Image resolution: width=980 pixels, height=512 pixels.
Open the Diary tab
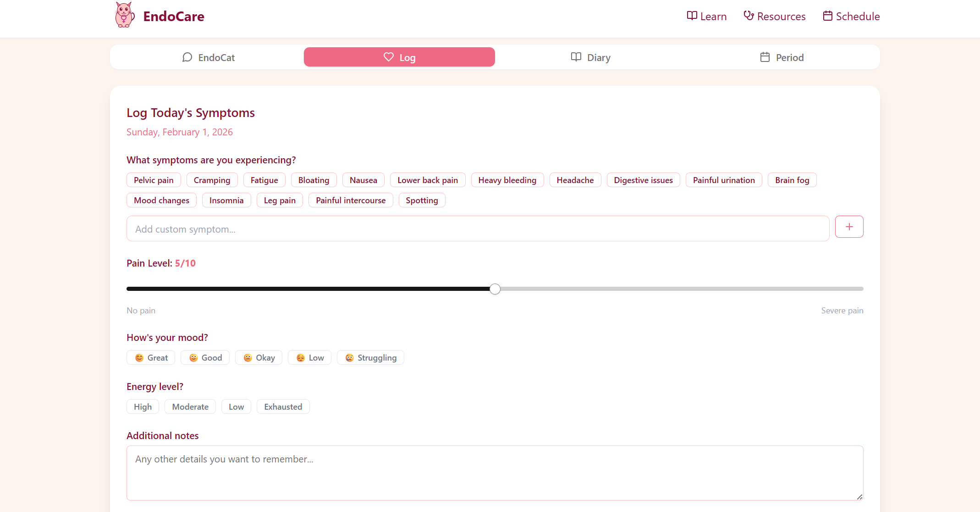click(x=590, y=57)
